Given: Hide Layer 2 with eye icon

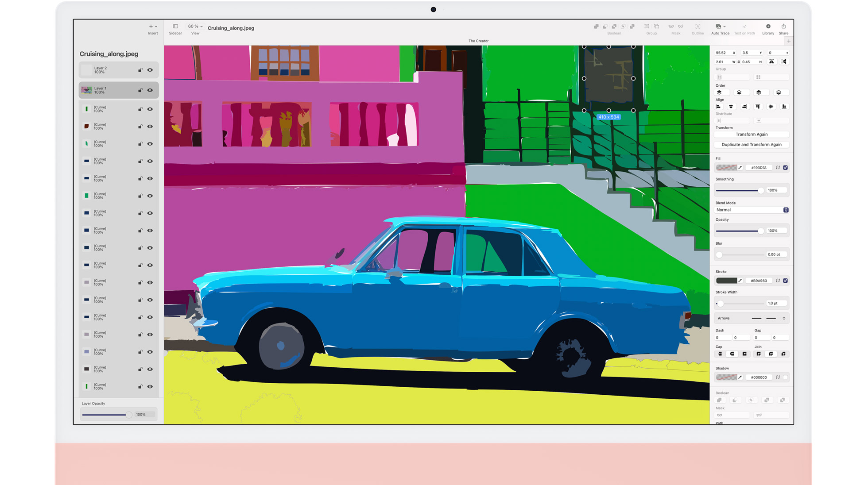Looking at the screenshot, I should (x=150, y=70).
